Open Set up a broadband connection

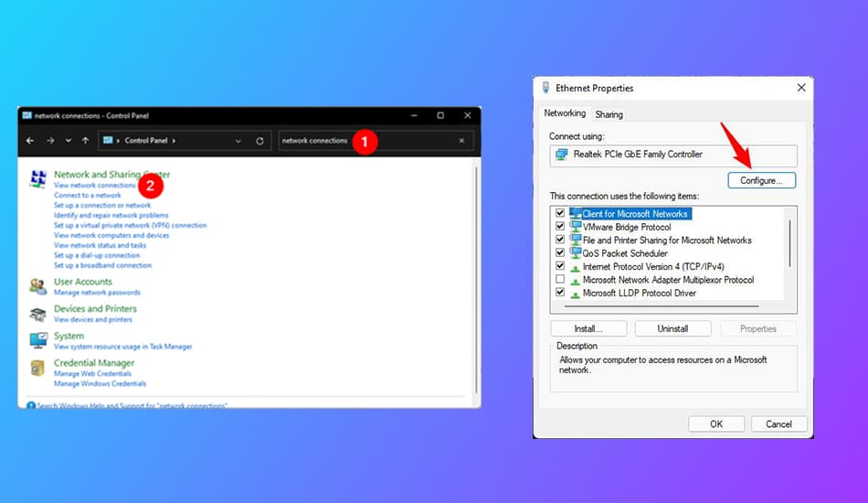(102, 265)
